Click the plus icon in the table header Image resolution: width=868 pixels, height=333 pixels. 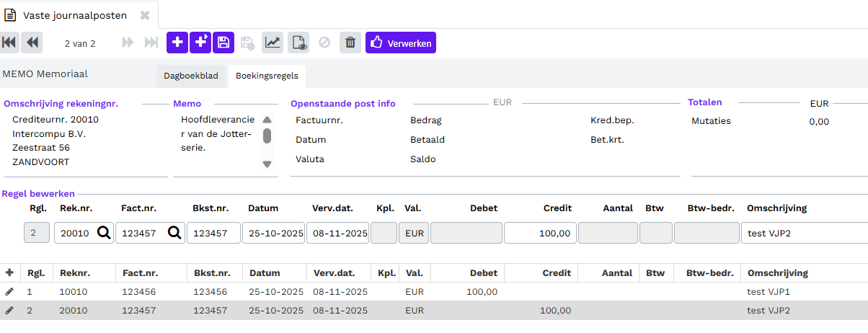[x=9, y=272]
